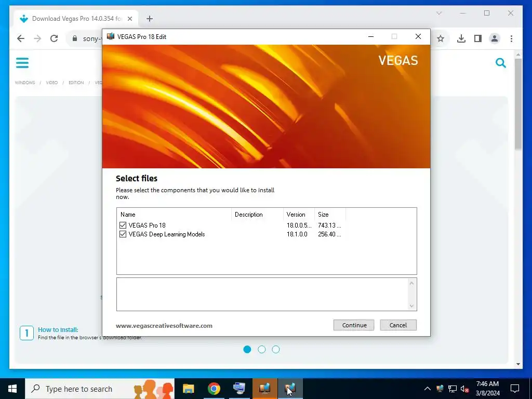Screen dimensions: 532x399
Task: Open the Chrome profile icon
Action: pyautogui.click(x=495, y=38)
